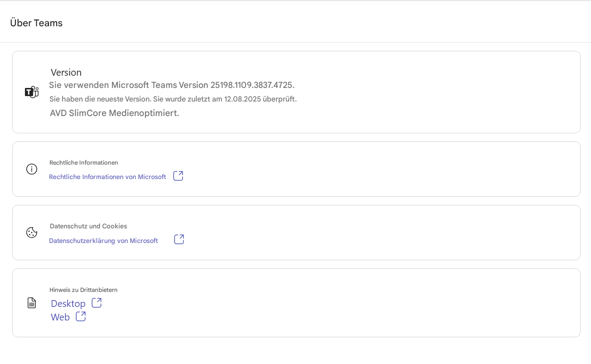Click the Datenschutz und Cookies heading

click(88, 226)
